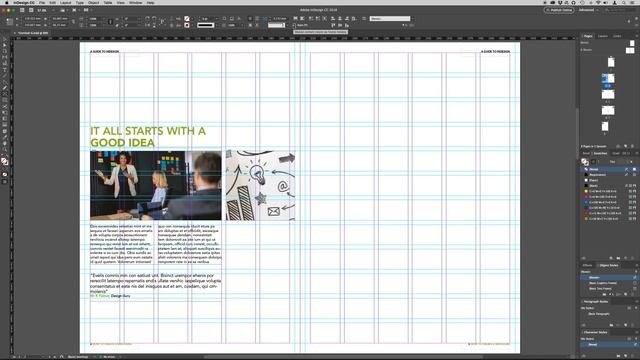The height and width of the screenshot is (360, 640).
Task: Toggle constrain proportions for scaling
Action: (x=110, y=22)
